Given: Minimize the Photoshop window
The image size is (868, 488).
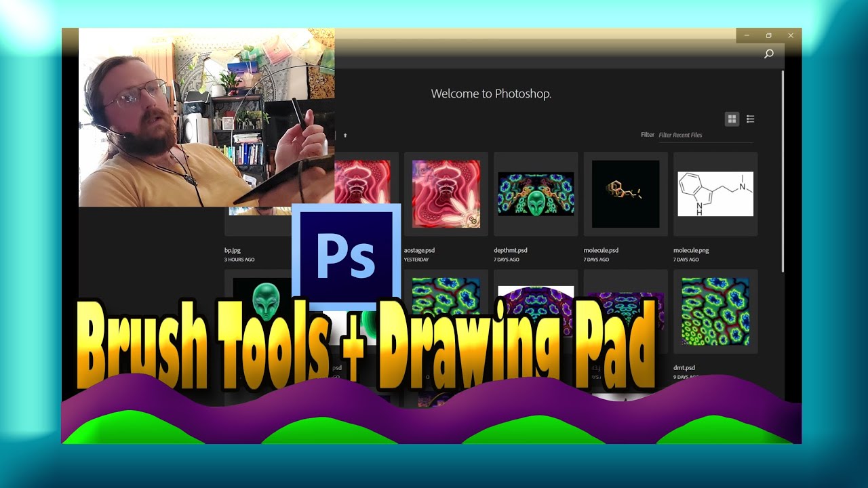Looking at the screenshot, I should click(x=747, y=35).
